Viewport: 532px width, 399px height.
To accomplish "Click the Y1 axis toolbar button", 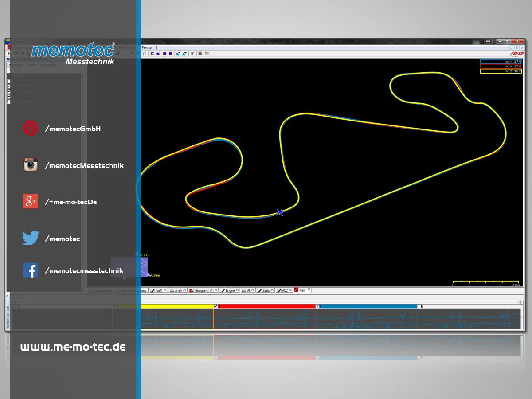I will pos(144,54).
